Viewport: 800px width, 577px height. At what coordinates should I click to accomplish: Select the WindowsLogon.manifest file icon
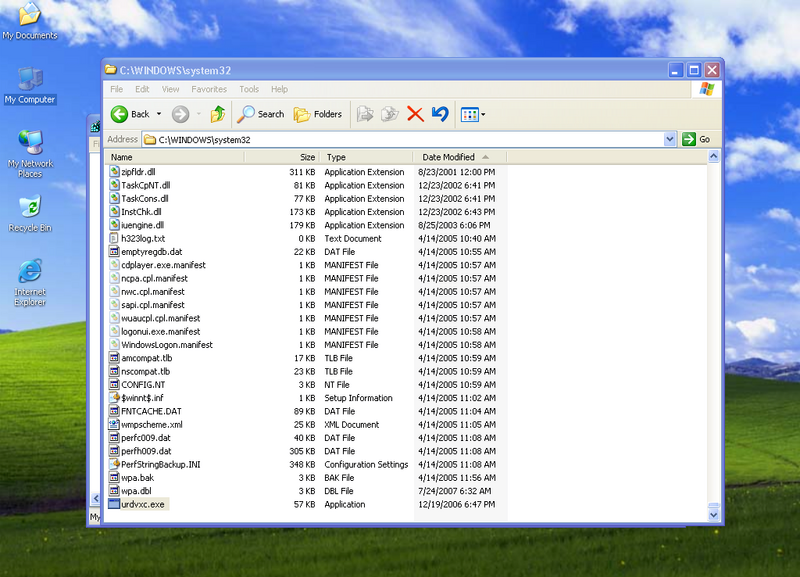click(x=114, y=344)
